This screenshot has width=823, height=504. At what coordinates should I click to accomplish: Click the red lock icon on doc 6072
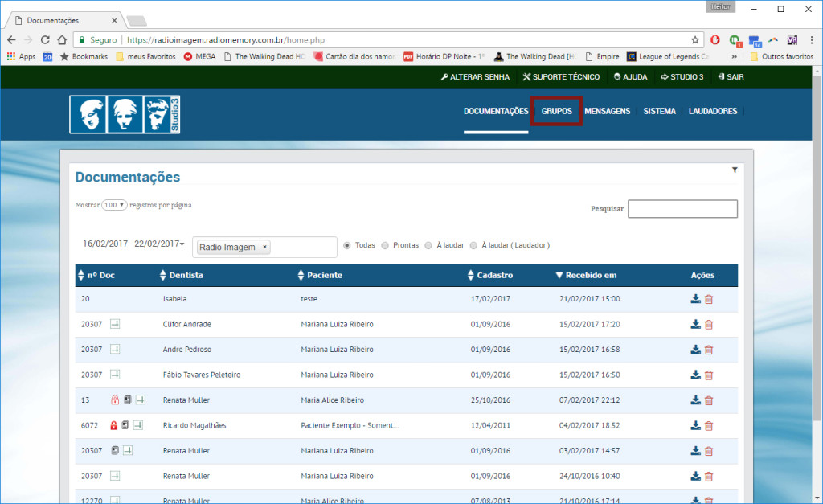point(113,425)
